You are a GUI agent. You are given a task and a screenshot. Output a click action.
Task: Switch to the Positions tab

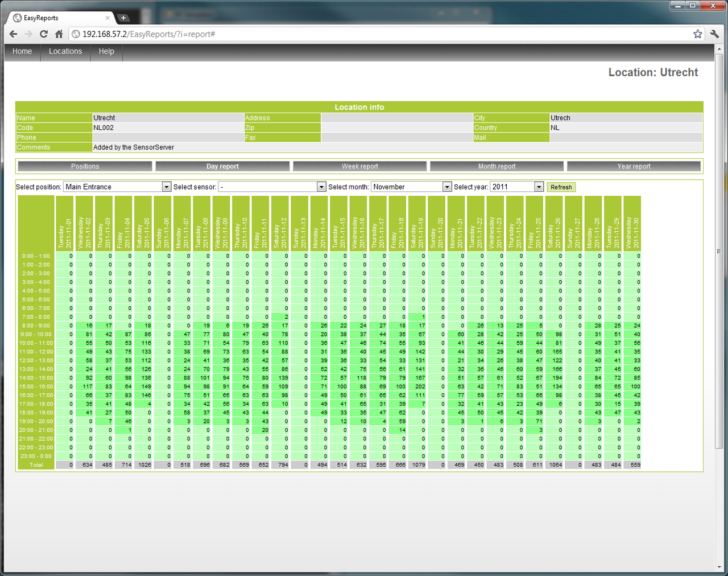[x=85, y=166]
